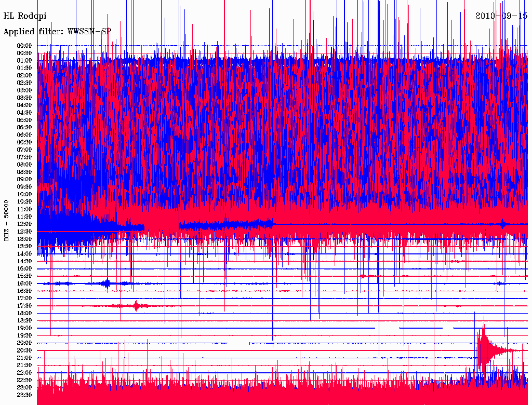The height and width of the screenshot is (405, 532).
Task: Click the blue wave packet on 16:00 trace
Action: [107, 283]
